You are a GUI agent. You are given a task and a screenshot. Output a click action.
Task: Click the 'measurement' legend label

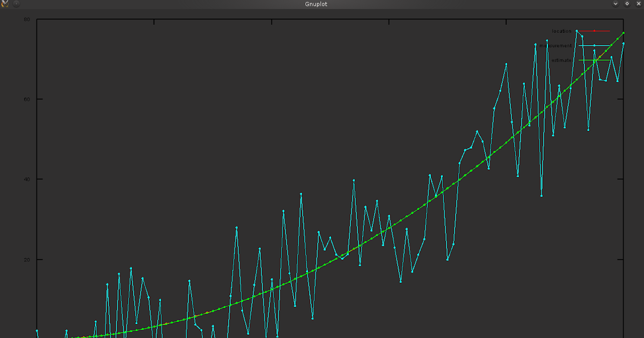tap(556, 46)
